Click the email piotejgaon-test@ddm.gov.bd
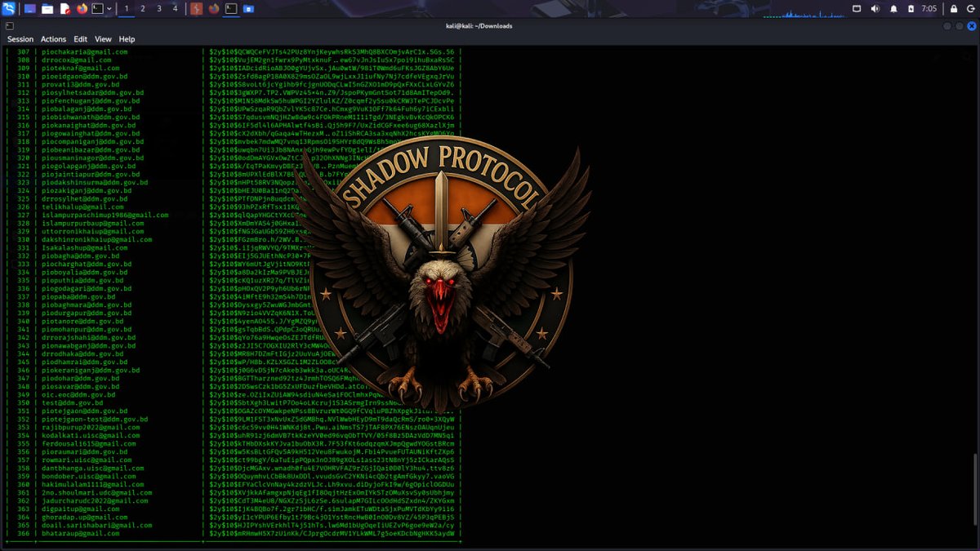Viewport: 980px width, 551px height. pos(95,419)
